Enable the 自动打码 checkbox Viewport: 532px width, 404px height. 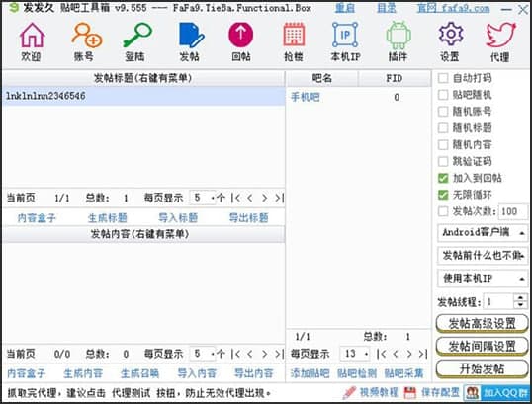click(x=443, y=78)
